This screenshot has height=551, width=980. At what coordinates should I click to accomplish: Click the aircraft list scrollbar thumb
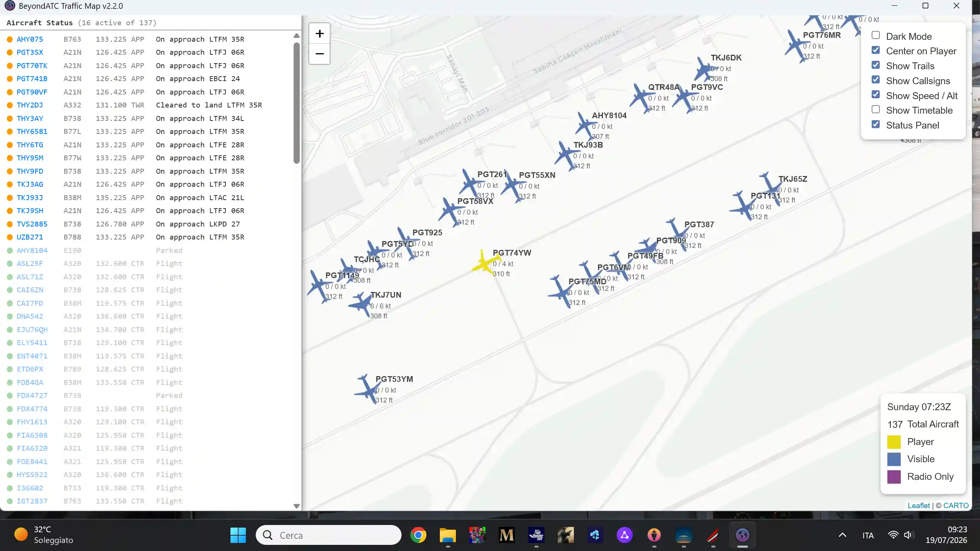[296, 103]
